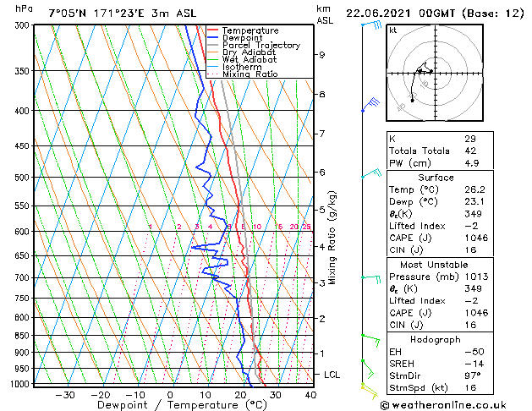
Task: Click the 22.06.2021 00GMT date header
Action: [x=400, y=14]
